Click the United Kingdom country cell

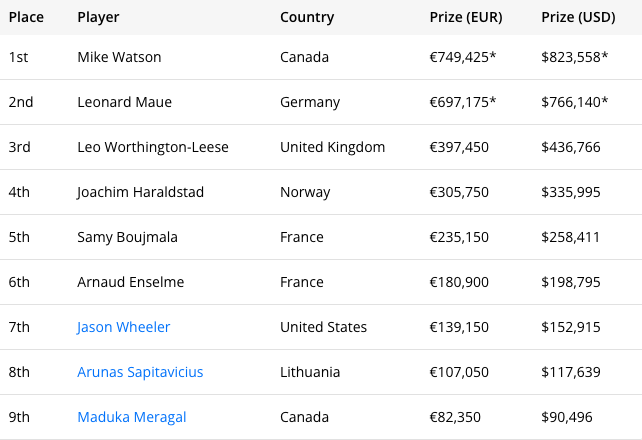click(x=332, y=147)
